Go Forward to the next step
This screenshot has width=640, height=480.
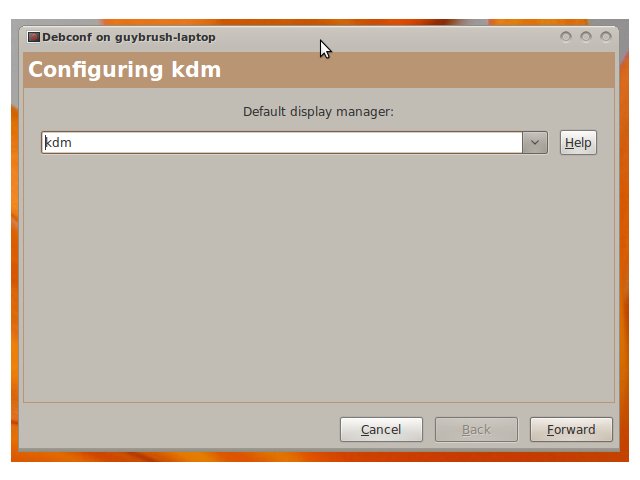pyautogui.click(x=571, y=429)
